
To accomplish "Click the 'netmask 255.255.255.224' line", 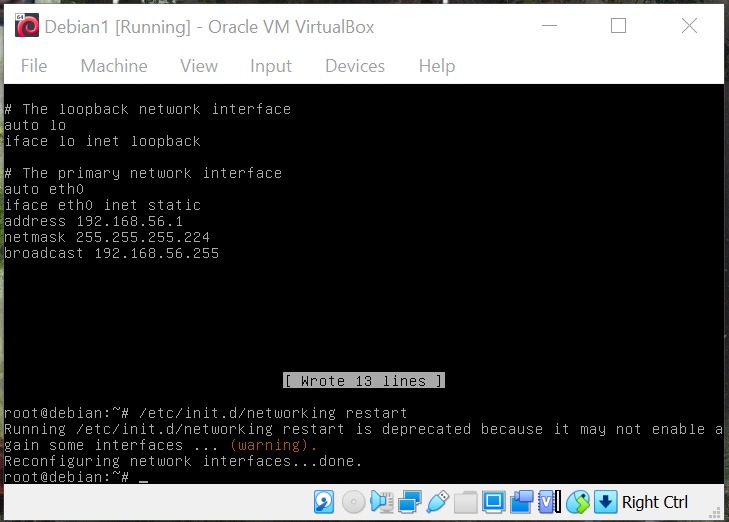I will point(107,238).
